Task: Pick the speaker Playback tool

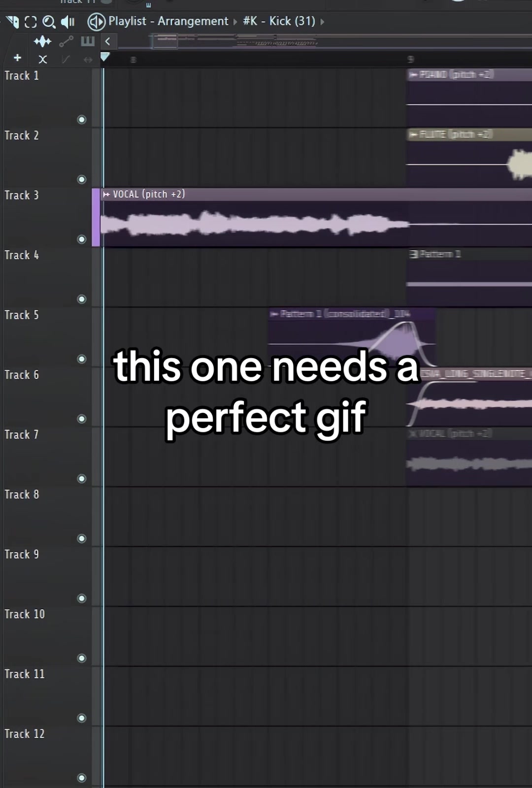Action: coord(67,22)
